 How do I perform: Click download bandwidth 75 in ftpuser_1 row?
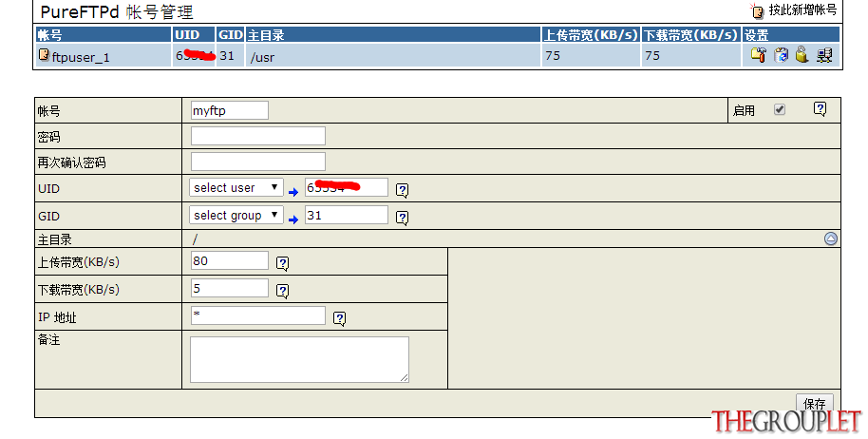pyautogui.click(x=652, y=55)
